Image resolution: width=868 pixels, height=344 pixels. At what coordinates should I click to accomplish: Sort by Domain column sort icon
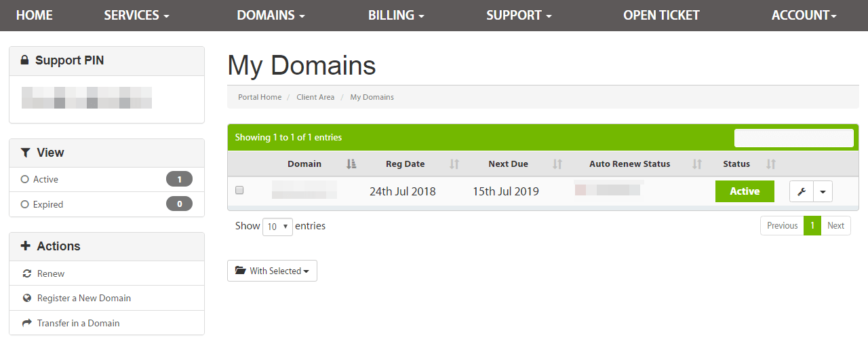click(351, 164)
